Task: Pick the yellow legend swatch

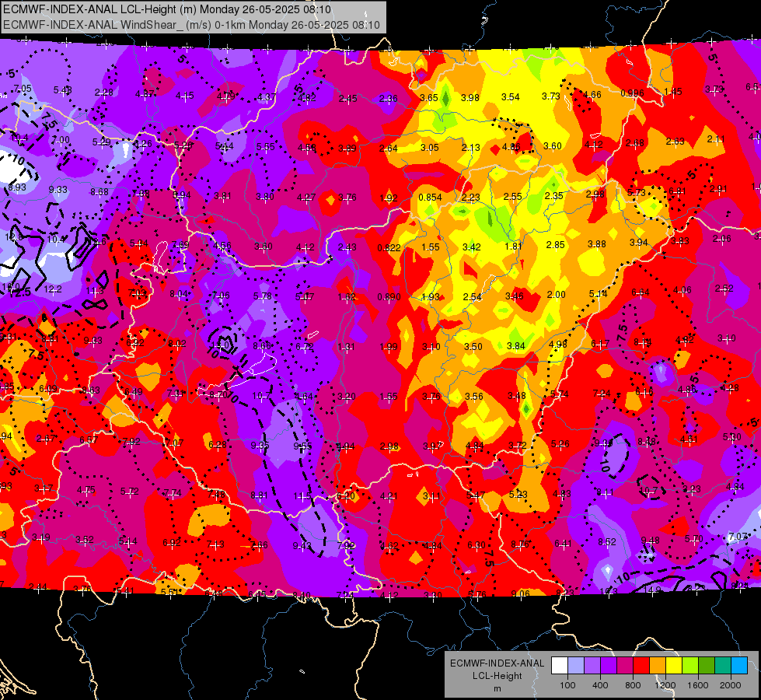Action: point(674,666)
